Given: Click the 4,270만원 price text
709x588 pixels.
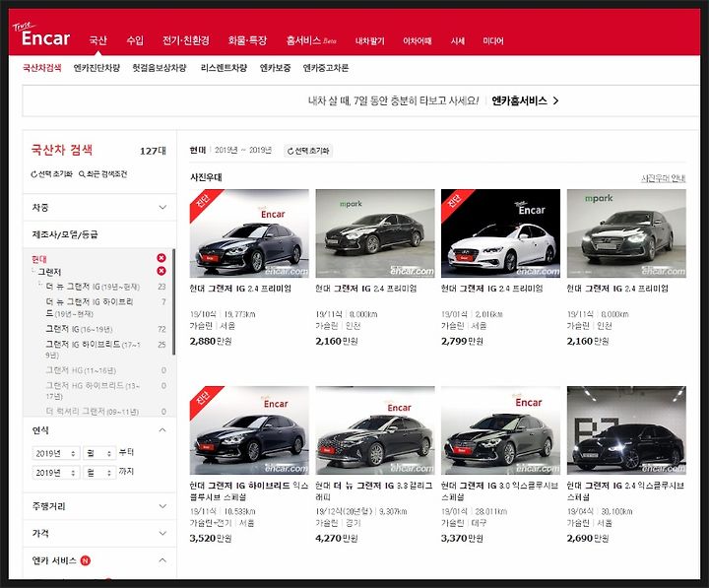Looking at the screenshot, I should (337, 538).
